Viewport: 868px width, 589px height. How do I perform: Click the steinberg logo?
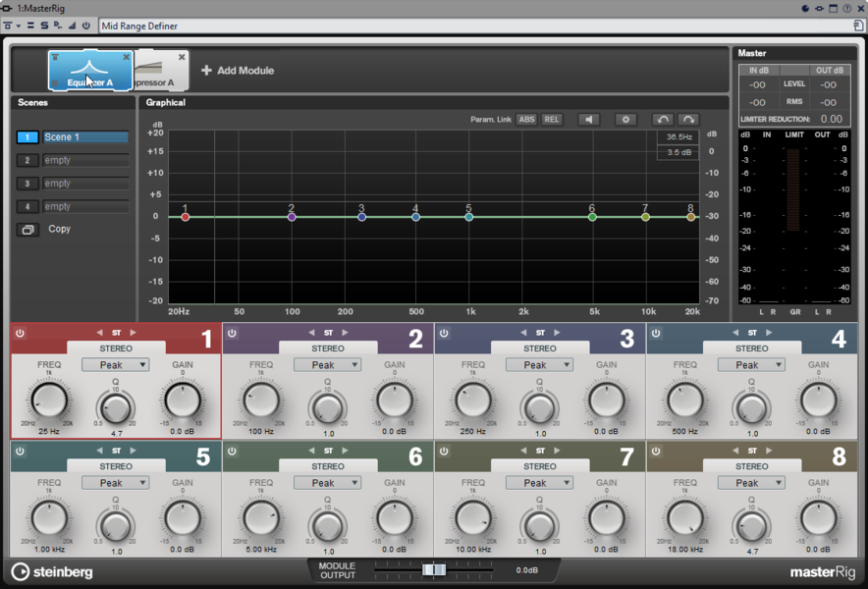pyautogui.click(x=53, y=572)
